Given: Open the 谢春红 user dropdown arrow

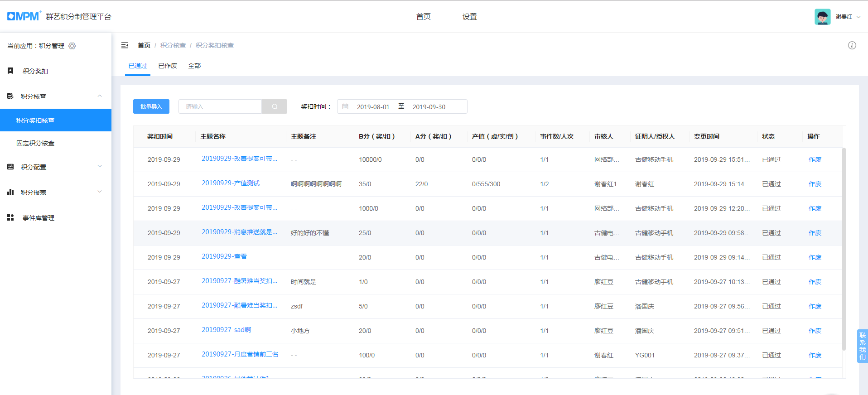Looking at the screenshot, I should [858, 17].
